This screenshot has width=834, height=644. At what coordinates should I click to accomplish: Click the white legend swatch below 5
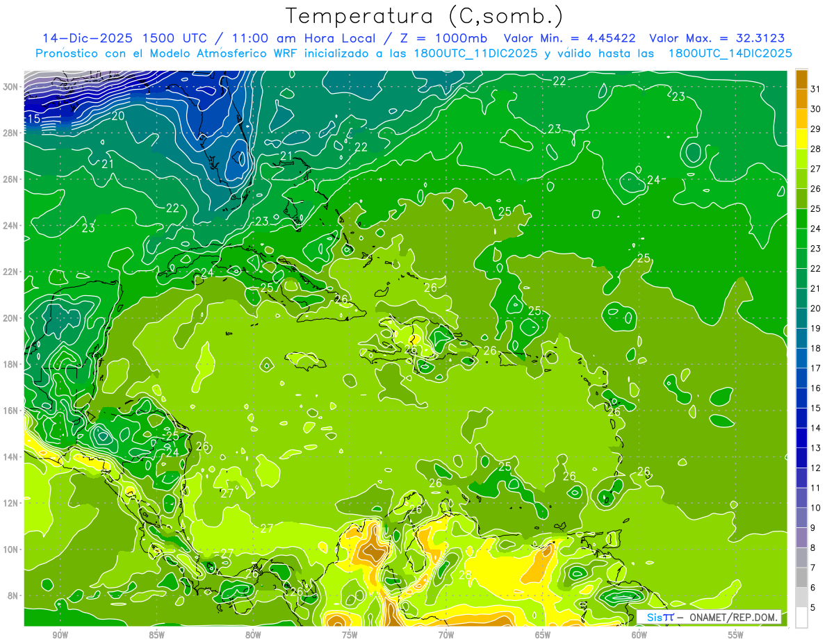[x=801, y=618]
